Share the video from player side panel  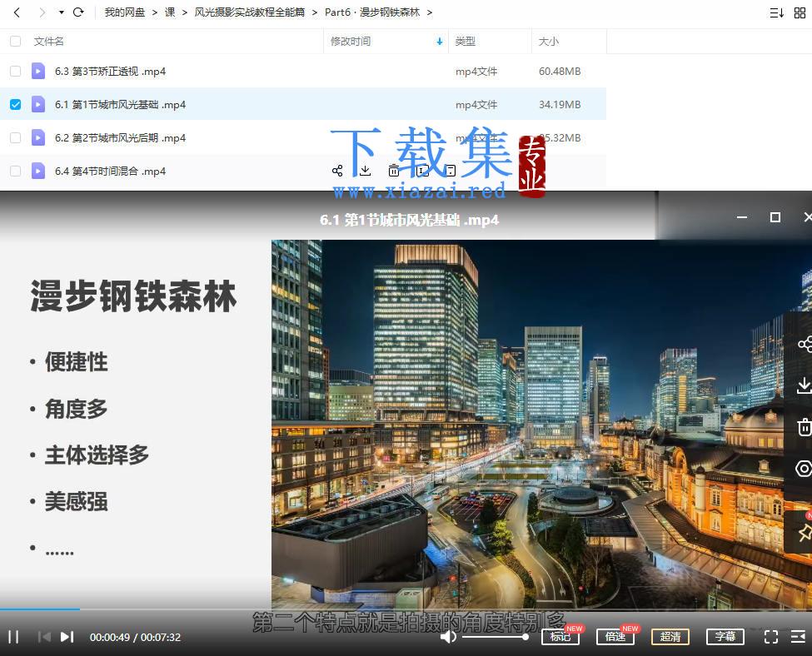[x=805, y=344]
